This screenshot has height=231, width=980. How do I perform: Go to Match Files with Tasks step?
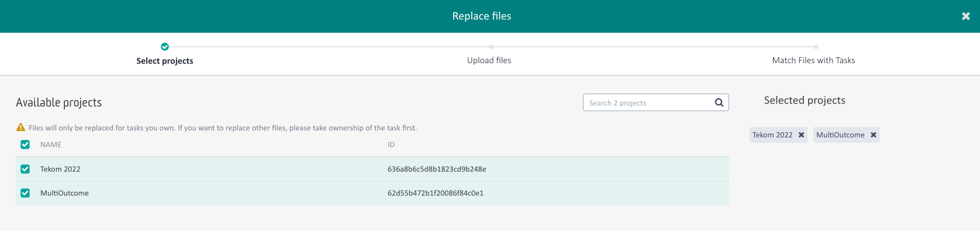pos(813,60)
